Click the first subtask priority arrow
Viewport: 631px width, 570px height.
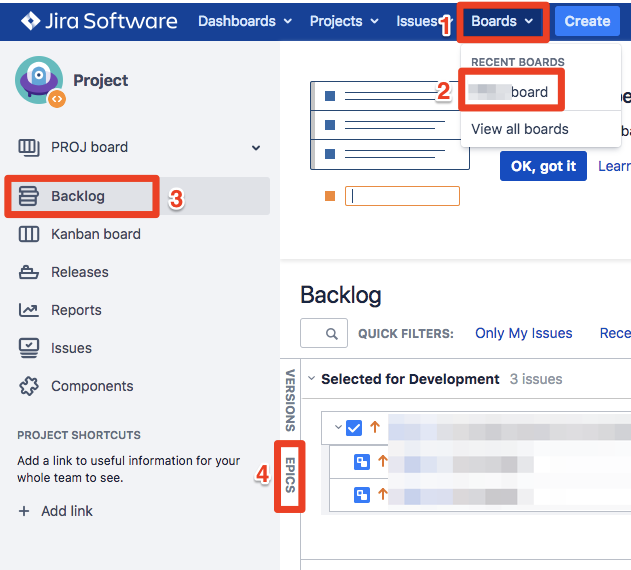pos(382,461)
